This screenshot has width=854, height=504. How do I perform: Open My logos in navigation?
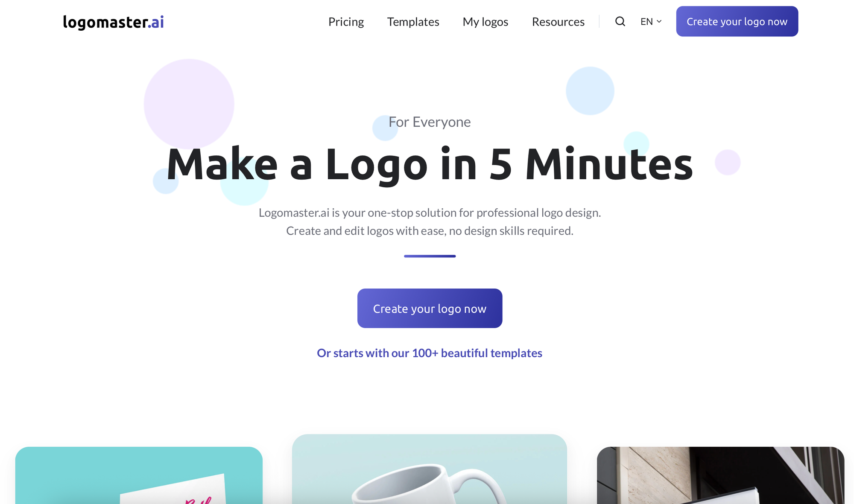[485, 22]
